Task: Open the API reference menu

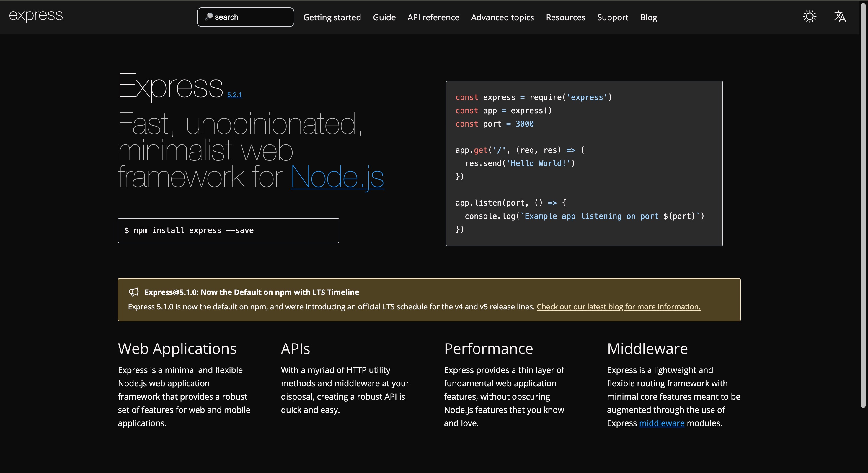Action: point(433,17)
